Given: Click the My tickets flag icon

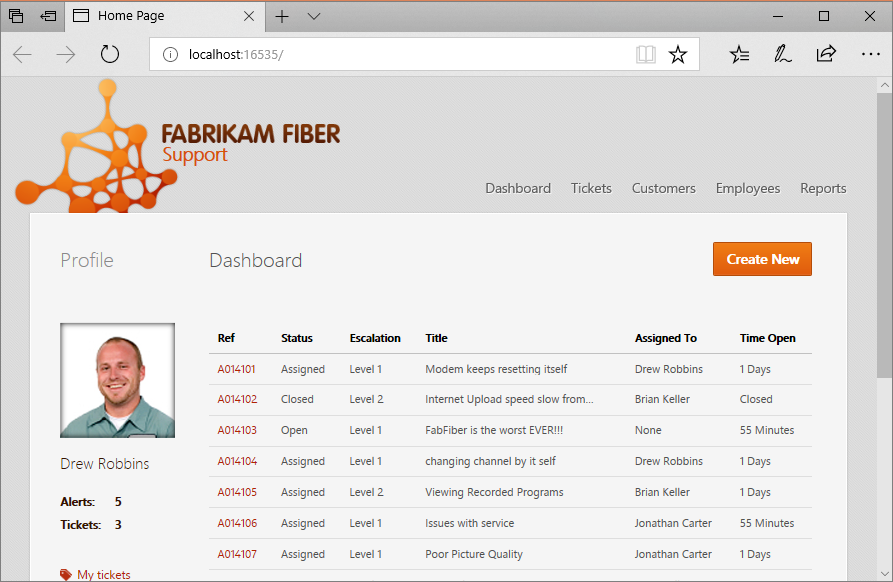Looking at the screenshot, I should (x=67, y=573).
